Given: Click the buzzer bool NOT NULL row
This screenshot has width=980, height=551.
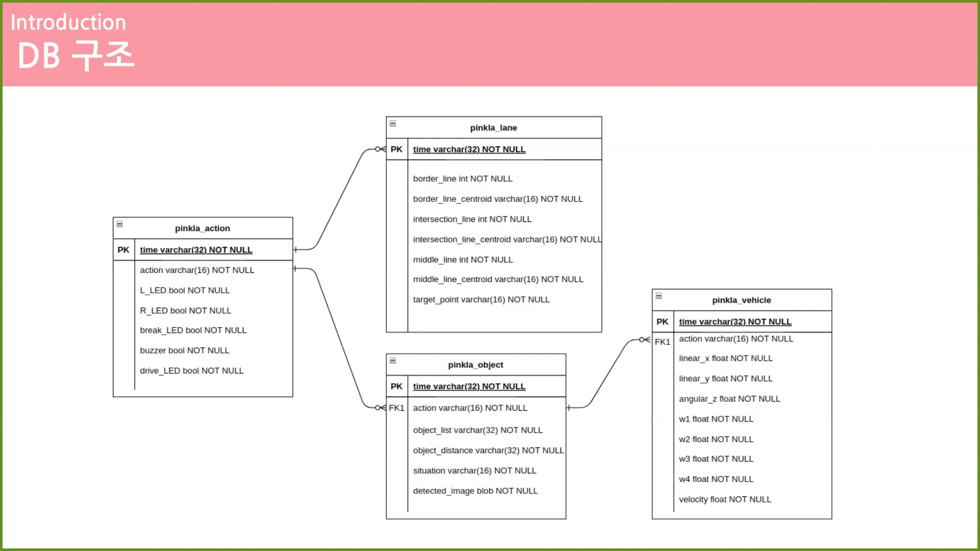Looking at the screenshot, I should pyautogui.click(x=184, y=350).
